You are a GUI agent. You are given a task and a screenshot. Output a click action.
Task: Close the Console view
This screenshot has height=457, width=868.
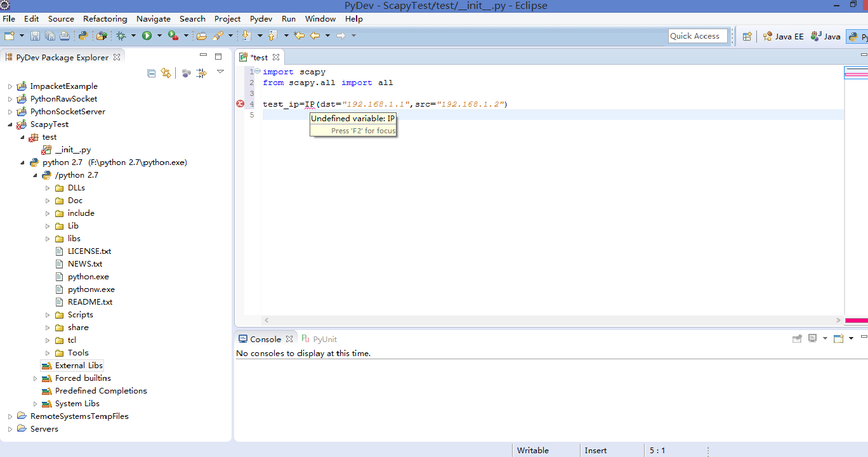pos(289,339)
